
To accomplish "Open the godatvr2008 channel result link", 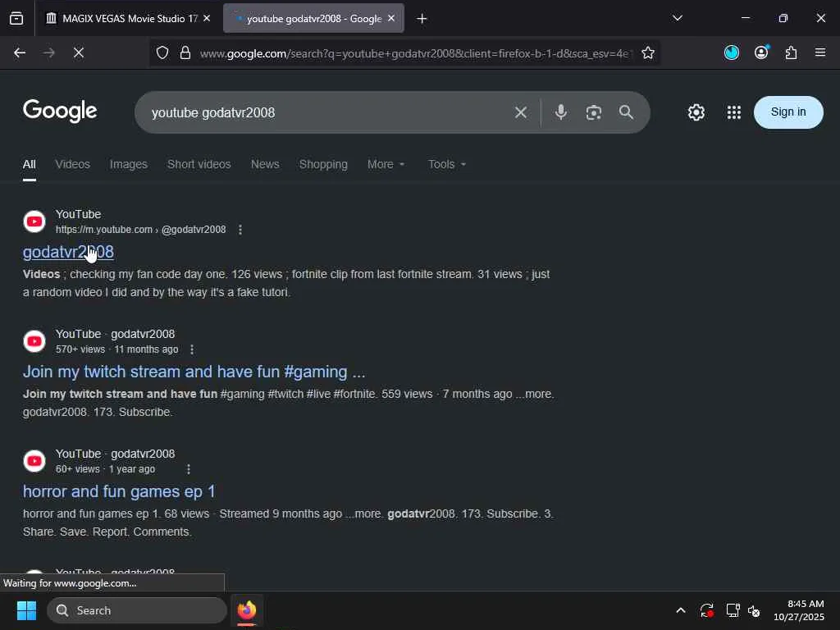I will point(68,253).
